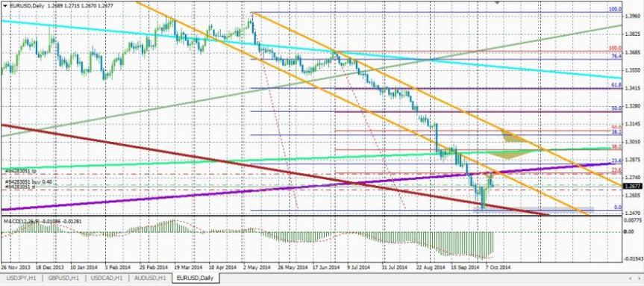Click the blue 100.0 Fibonacci label at top
The width and height of the screenshot is (644, 286).
point(615,9)
